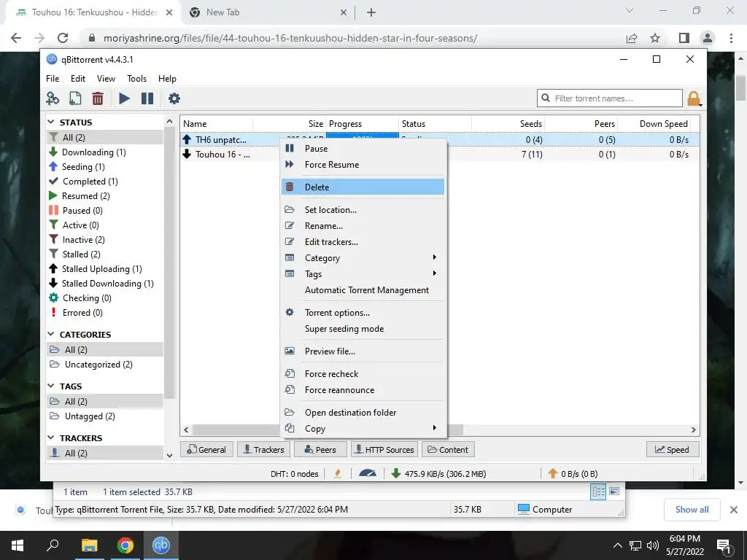Click the green download speed arrow in status bar
The height and width of the screenshot is (560, 747).
395,473
